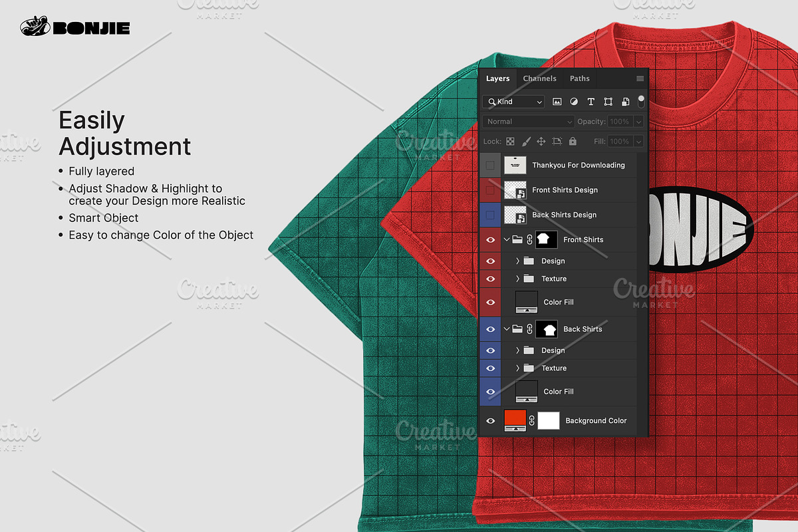Open the Kind filter dropdown

513,102
